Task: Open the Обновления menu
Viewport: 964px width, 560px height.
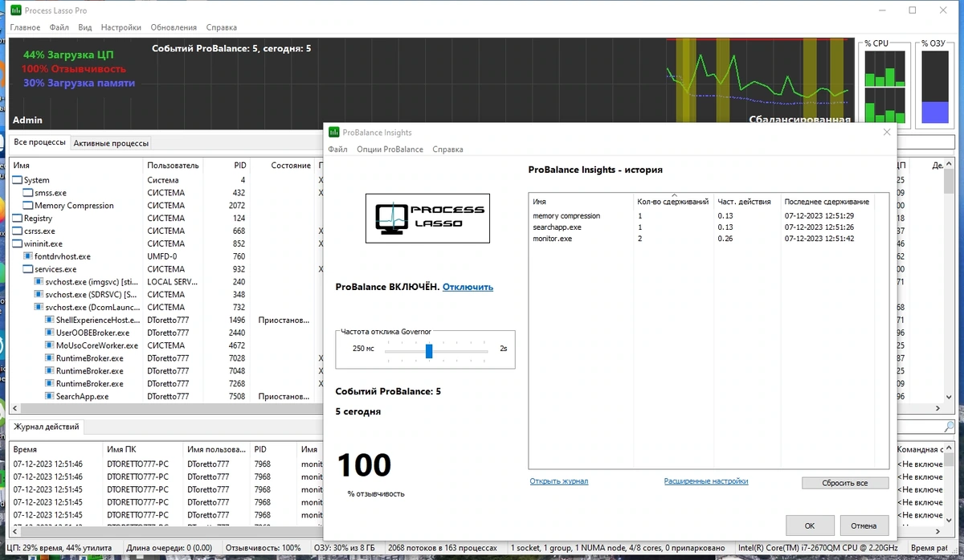Action: click(174, 27)
